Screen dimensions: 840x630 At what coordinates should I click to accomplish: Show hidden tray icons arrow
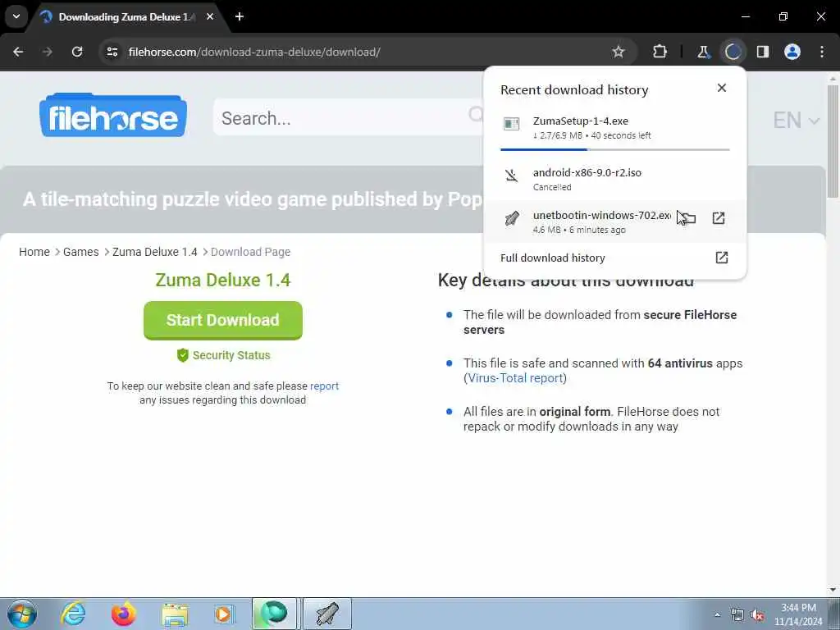[717, 614]
